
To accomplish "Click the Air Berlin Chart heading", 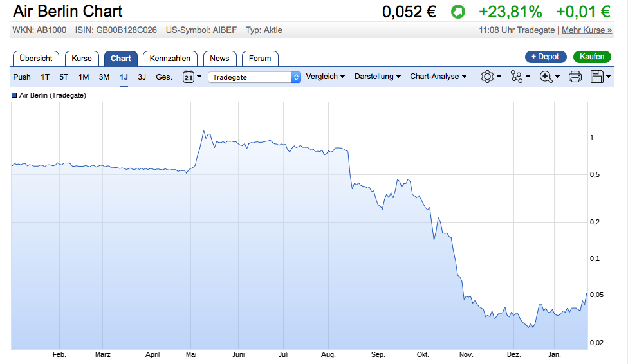I will tap(68, 11).
